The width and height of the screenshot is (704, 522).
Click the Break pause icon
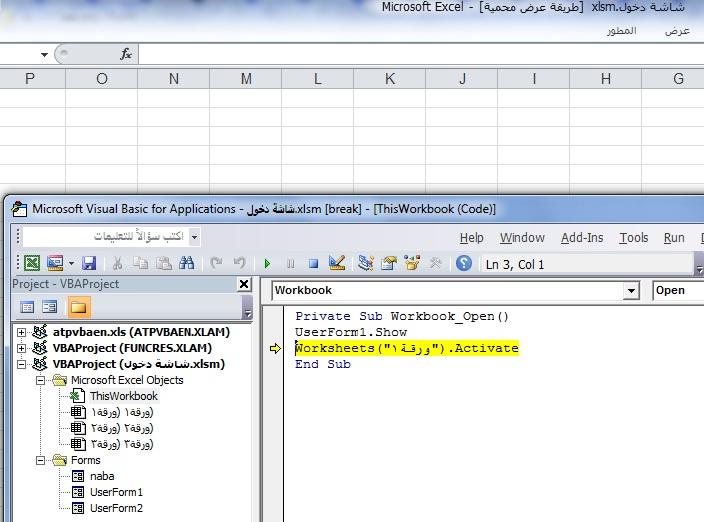click(x=290, y=263)
